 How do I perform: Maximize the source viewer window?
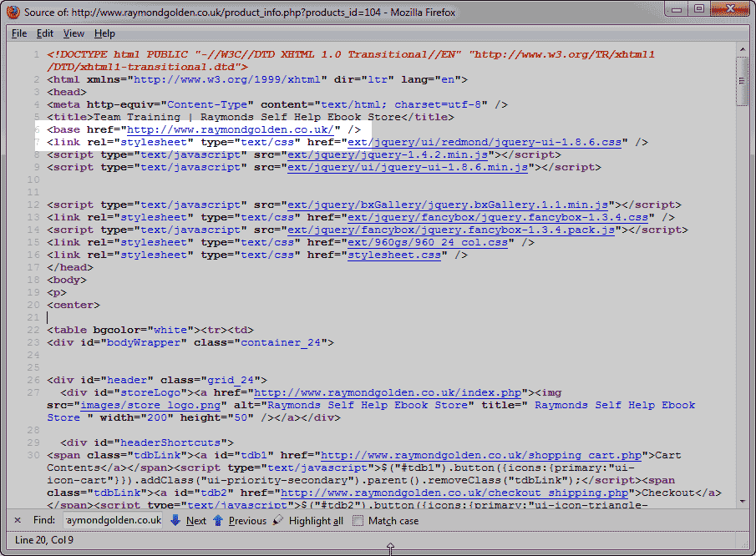point(699,8)
